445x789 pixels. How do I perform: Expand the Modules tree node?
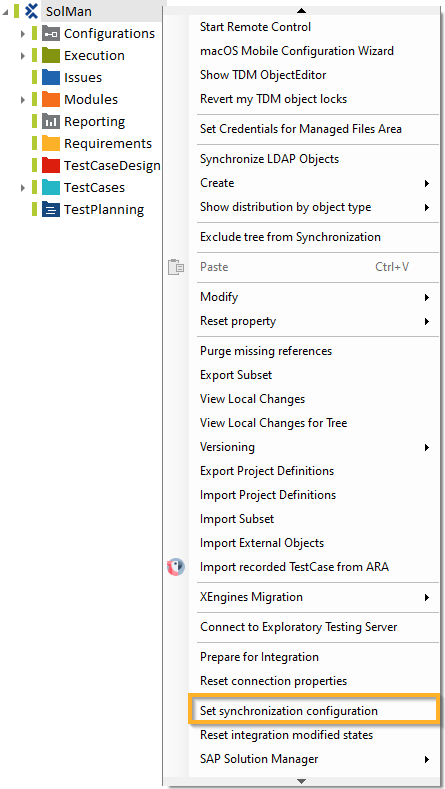tap(23, 100)
